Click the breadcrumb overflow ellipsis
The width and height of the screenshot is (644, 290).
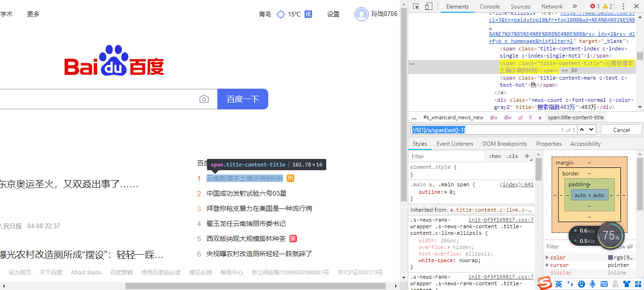tap(414, 117)
